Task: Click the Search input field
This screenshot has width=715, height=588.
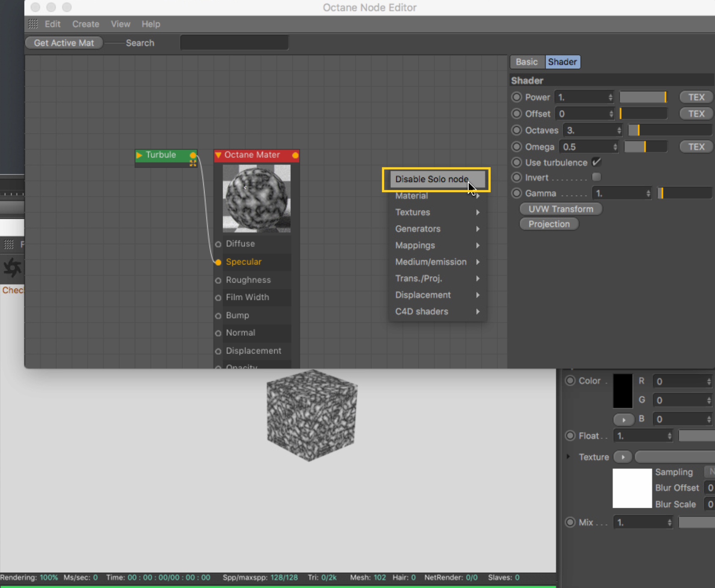Action: (x=235, y=43)
